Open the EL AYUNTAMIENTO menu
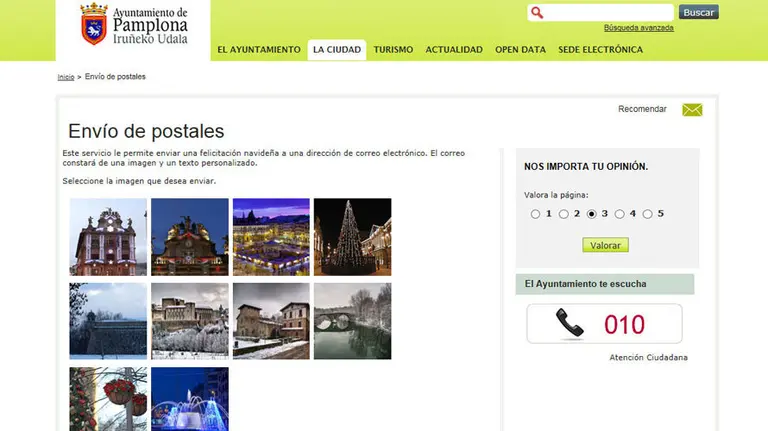The image size is (768, 431). pyautogui.click(x=259, y=49)
